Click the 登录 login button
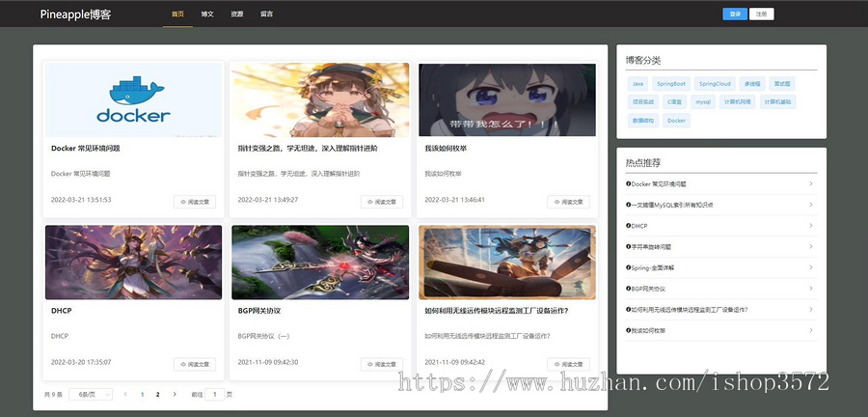Image resolution: width=868 pixels, height=417 pixels. point(735,14)
